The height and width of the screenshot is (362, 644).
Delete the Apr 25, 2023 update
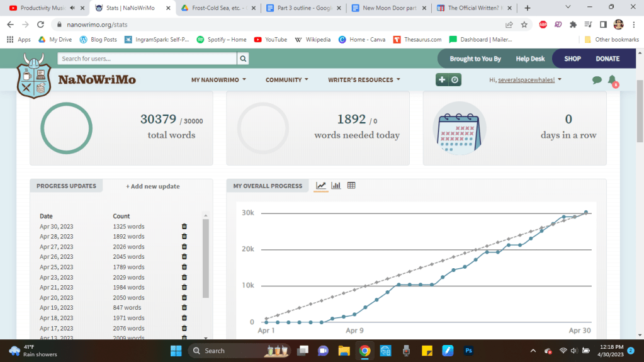pyautogui.click(x=184, y=267)
